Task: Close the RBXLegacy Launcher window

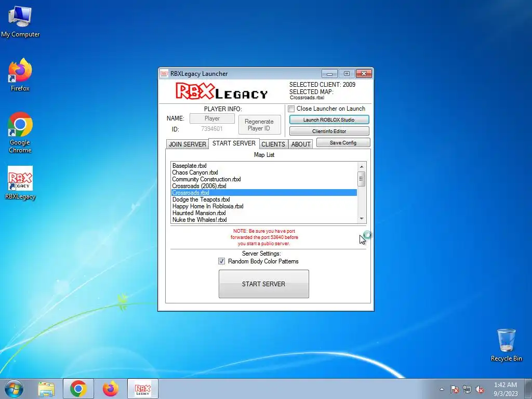Action: [364, 74]
